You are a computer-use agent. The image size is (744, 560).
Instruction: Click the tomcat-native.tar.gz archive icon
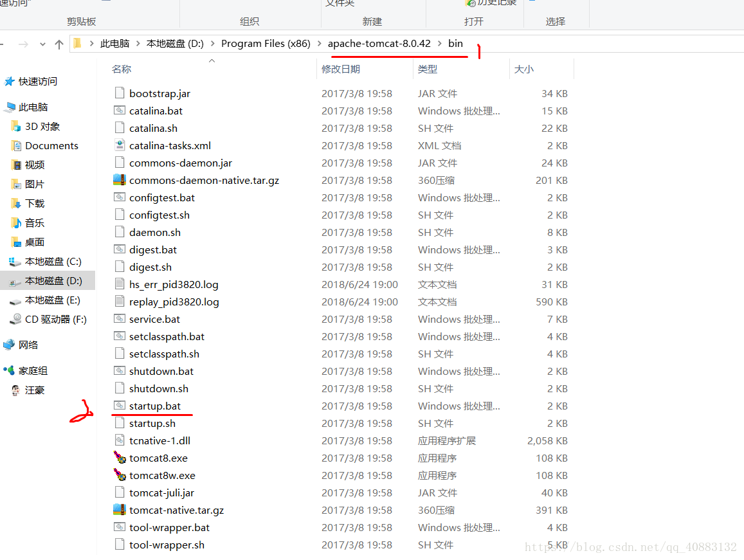[x=120, y=510]
